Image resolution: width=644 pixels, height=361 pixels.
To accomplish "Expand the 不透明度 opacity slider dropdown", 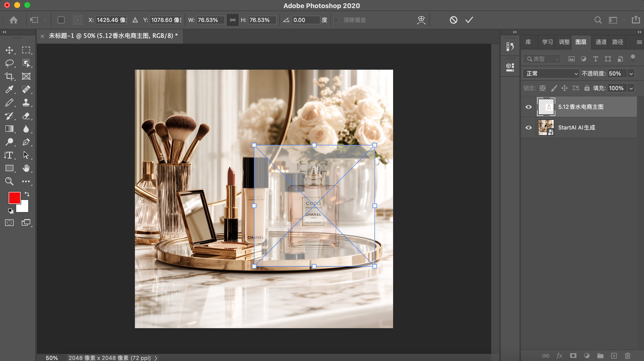I will point(631,73).
